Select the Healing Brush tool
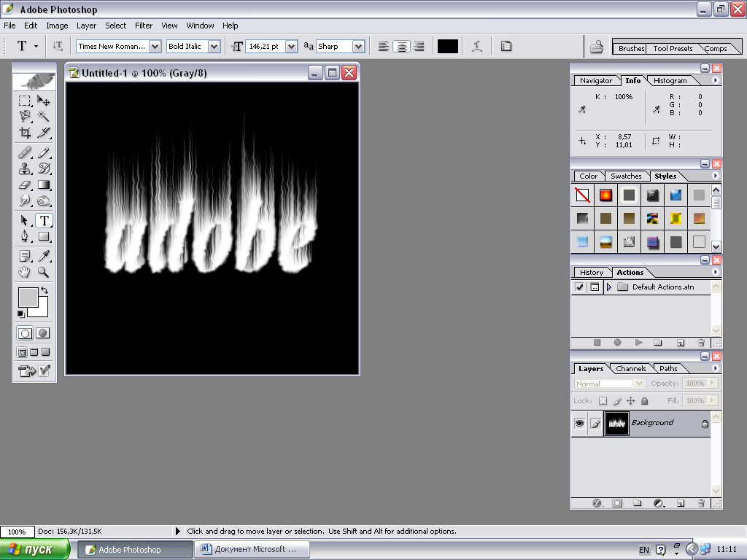747x560 pixels. point(25,153)
